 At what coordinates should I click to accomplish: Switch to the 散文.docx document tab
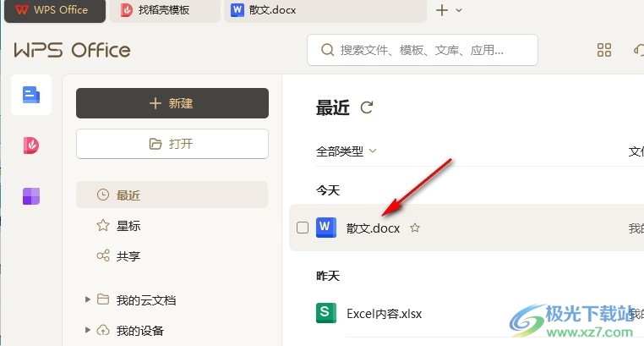coord(325,10)
